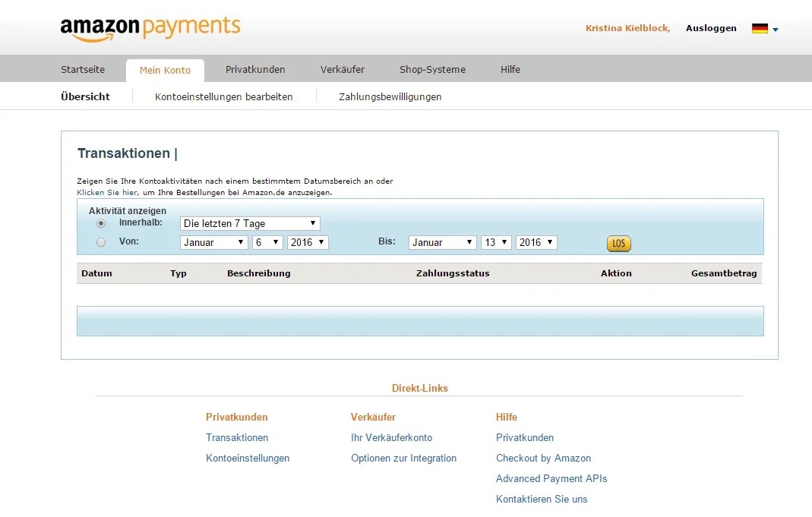Open the Bis day dropdown showing 13
The width and height of the screenshot is (812, 517).
pos(496,242)
